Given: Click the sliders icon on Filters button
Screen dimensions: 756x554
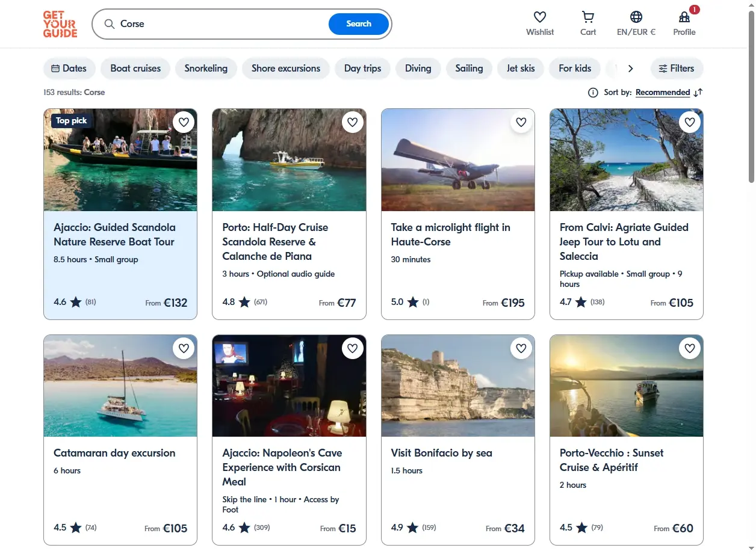Looking at the screenshot, I should [663, 69].
